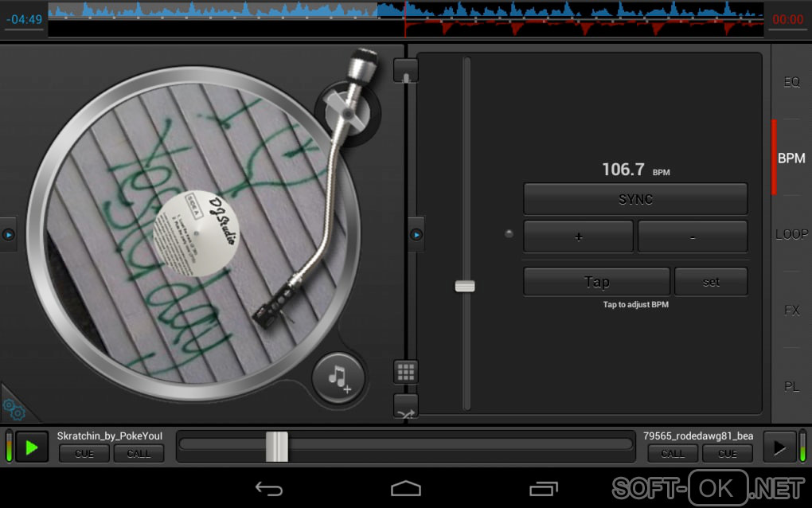Viewport: 812px width, 508px height.
Task: Open the FX tab
Action: click(791, 310)
